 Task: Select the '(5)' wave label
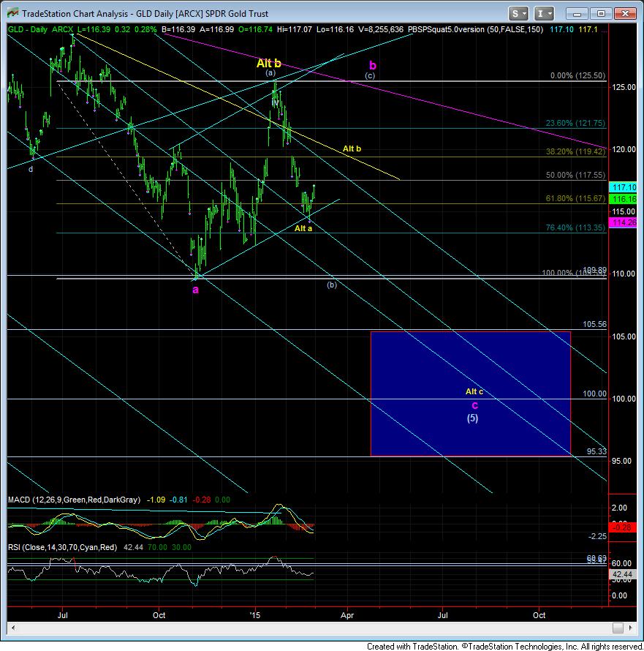tap(473, 418)
